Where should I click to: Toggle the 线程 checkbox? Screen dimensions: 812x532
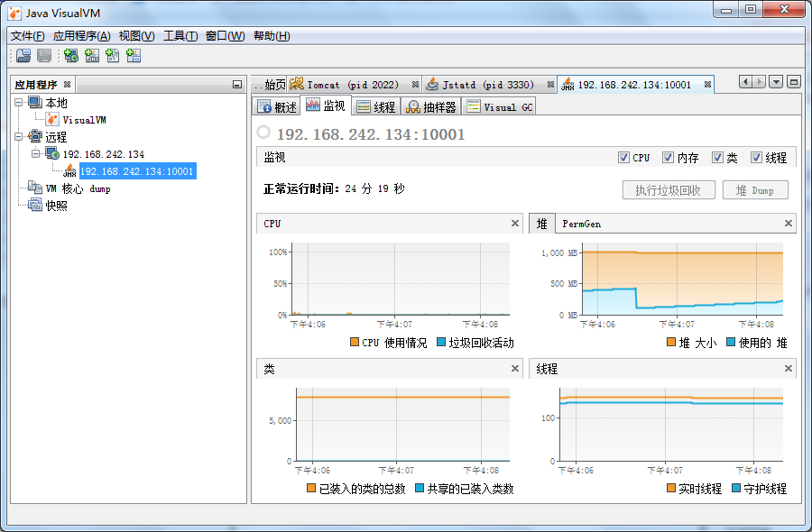click(757, 157)
